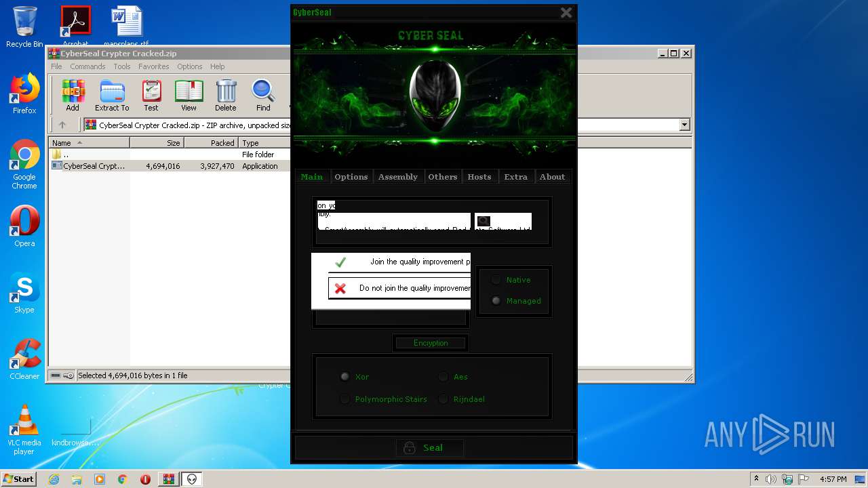Select Aes encryption option

tap(443, 377)
